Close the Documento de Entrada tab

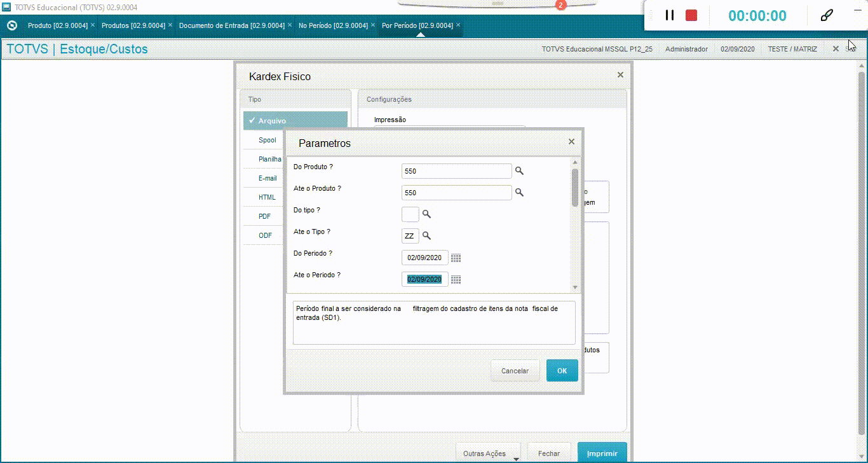pyautogui.click(x=290, y=25)
